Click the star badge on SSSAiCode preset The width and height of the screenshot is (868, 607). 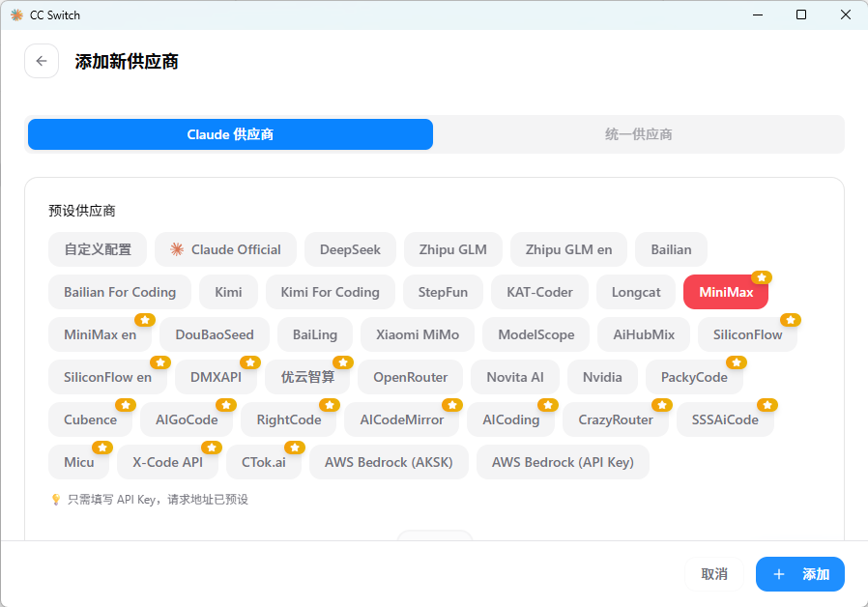click(x=767, y=405)
